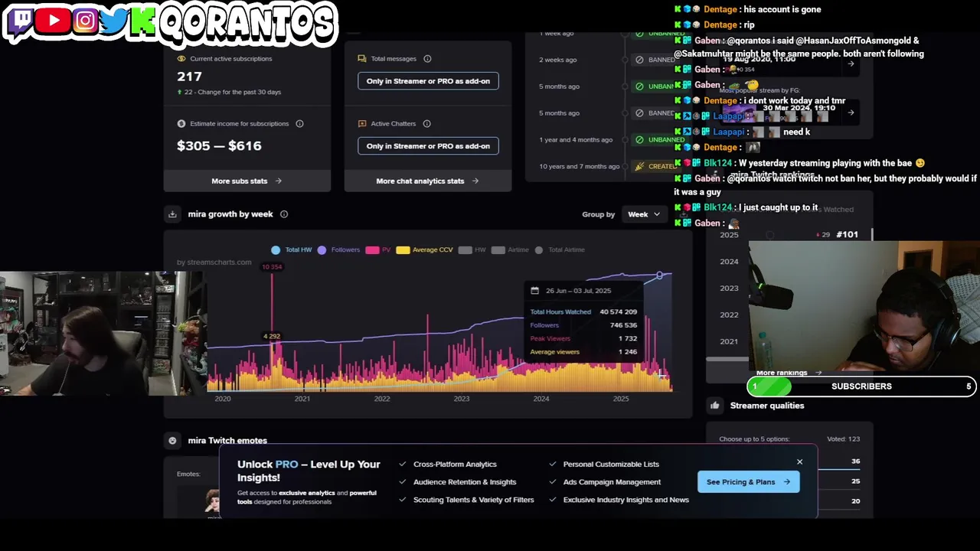Click the $305 — $616 income estimate
The height and width of the screenshot is (551, 980).
(219, 145)
